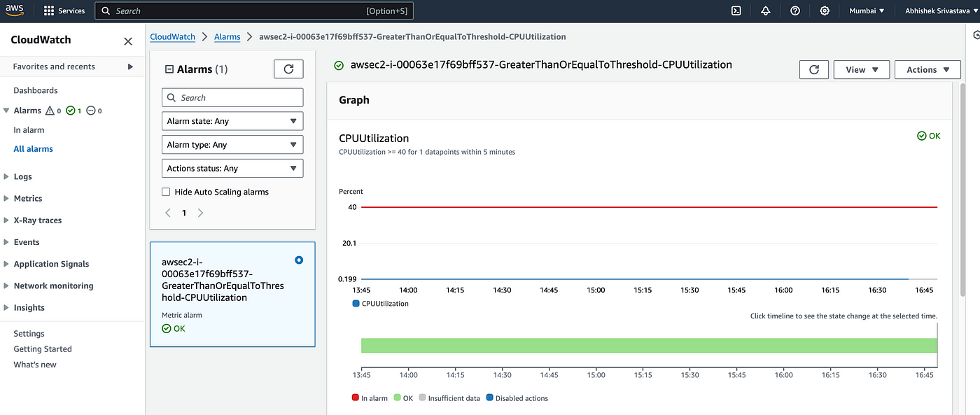
Task: Open the AWS home logo
Action: click(x=15, y=10)
